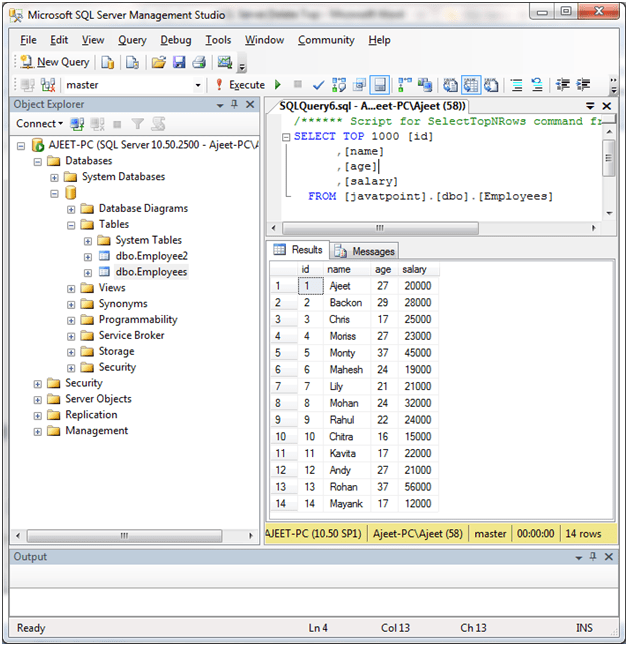This screenshot has width=628, height=646.
Task: Click the Execute button
Action: [x=241, y=85]
